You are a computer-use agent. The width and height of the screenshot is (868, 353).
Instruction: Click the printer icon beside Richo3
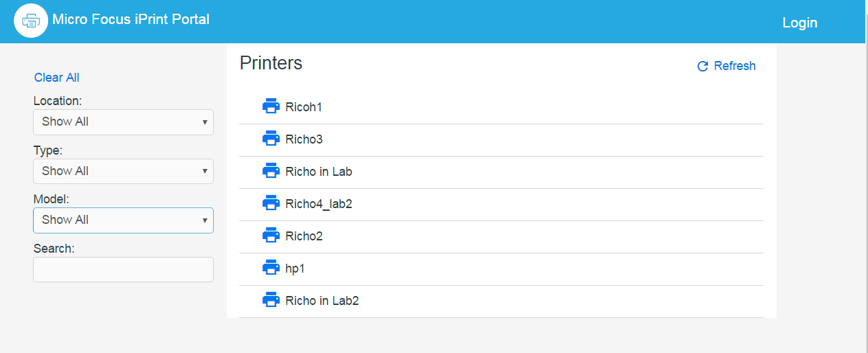pyautogui.click(x=271, y=139)
